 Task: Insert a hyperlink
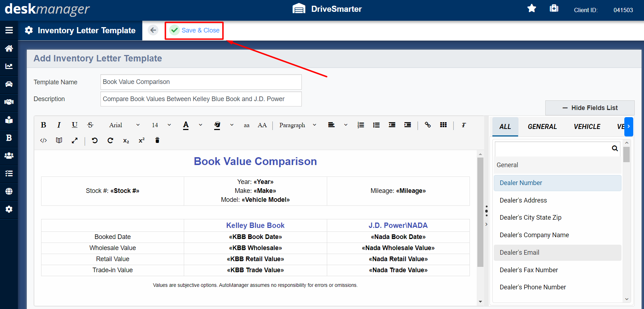(x=428, y=125)
